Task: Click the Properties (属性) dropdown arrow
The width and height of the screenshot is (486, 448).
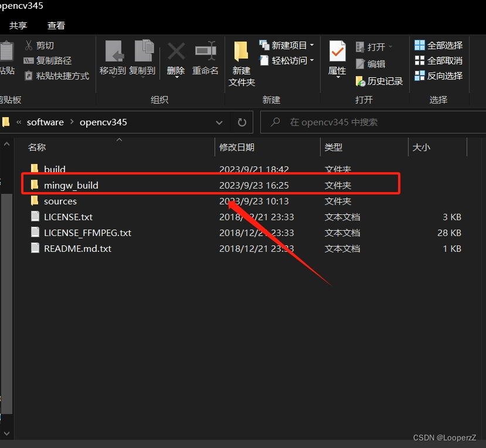Action: click(x=338, y=77)
